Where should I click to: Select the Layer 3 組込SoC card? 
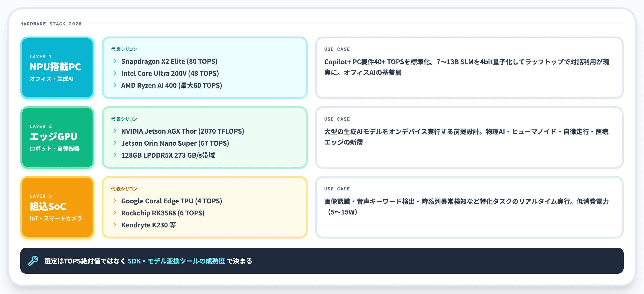coord(57,207)
